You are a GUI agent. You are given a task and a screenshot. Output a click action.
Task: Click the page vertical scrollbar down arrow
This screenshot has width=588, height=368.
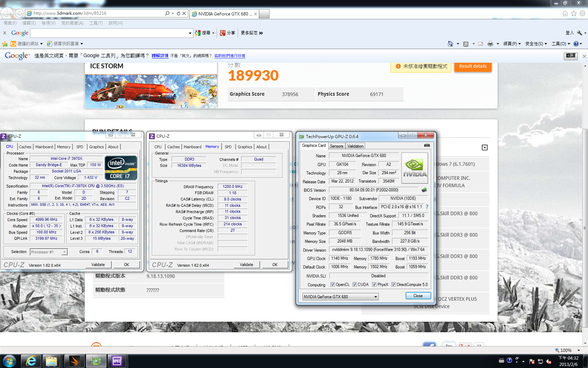pyautogui.click(x=584, y=344)
